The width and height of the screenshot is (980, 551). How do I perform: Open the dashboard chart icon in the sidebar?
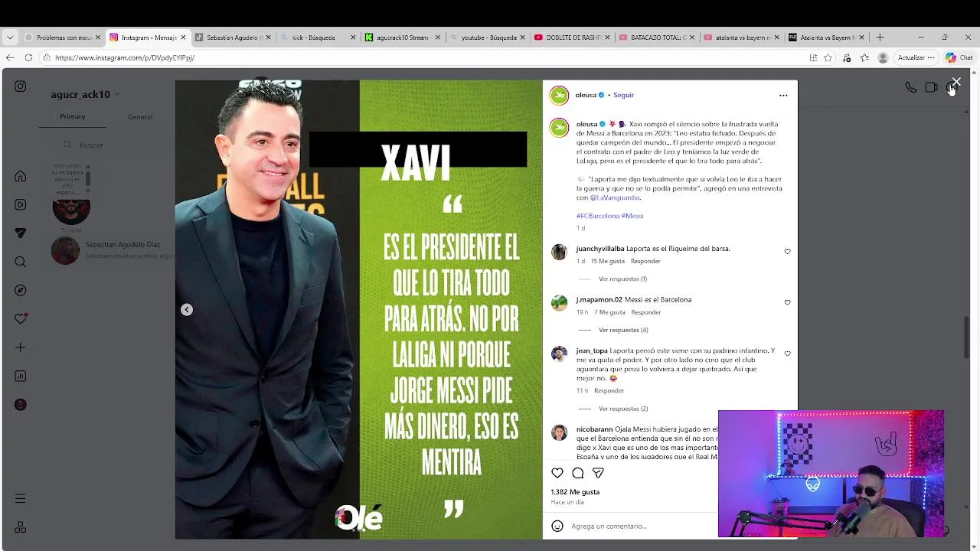[21, 377]
